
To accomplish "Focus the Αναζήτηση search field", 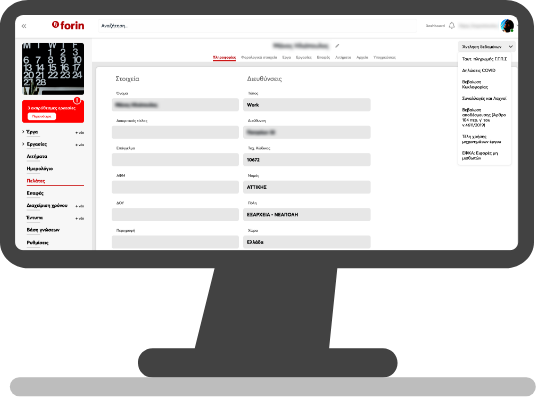I will [257, 26].
